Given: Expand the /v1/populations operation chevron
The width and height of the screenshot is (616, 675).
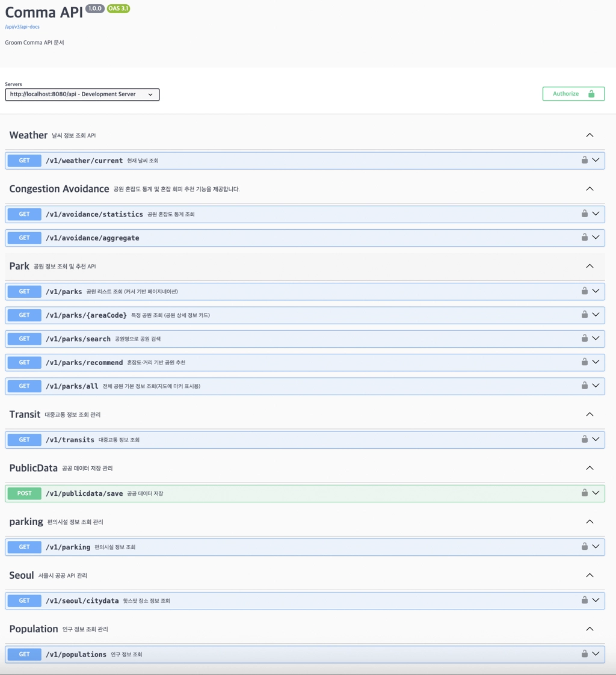Looking at the screenshot, I should [596, 654].
